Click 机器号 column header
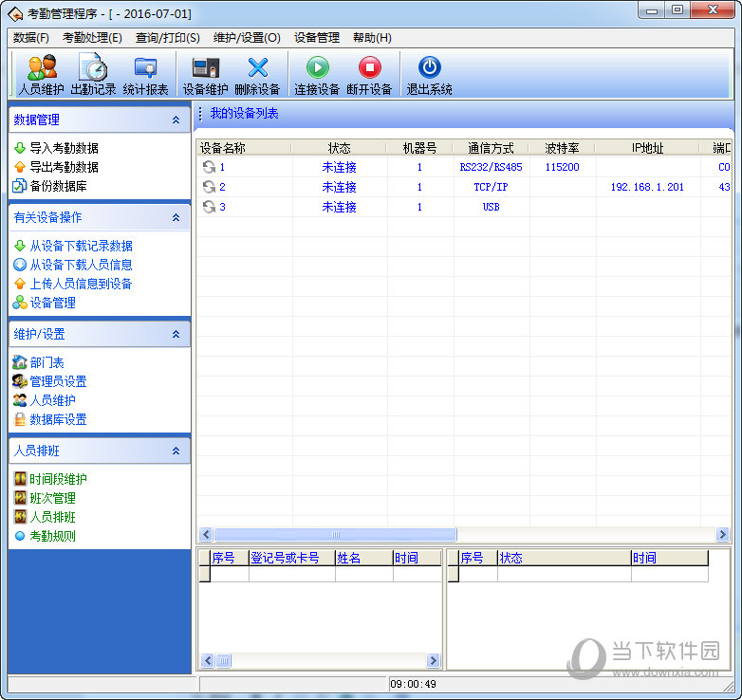The height and width of the screenshot is (700, 742). [419, 148]
